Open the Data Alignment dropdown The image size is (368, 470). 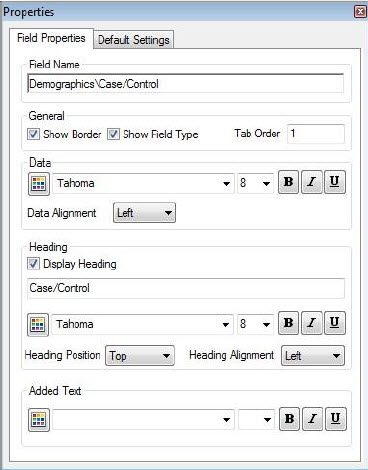[144, 213]
